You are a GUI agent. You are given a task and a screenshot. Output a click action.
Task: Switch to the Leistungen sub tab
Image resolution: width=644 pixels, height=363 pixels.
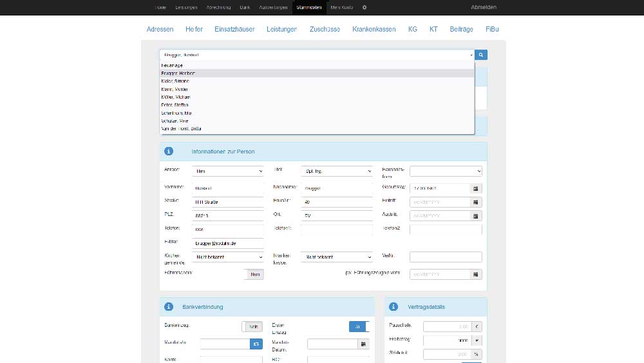pos(282,29)
